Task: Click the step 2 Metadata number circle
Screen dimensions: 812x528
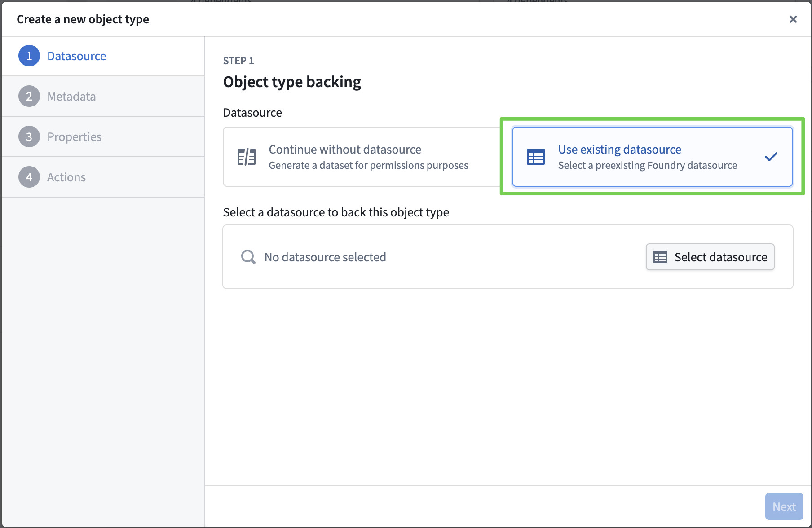Action: 29,97
